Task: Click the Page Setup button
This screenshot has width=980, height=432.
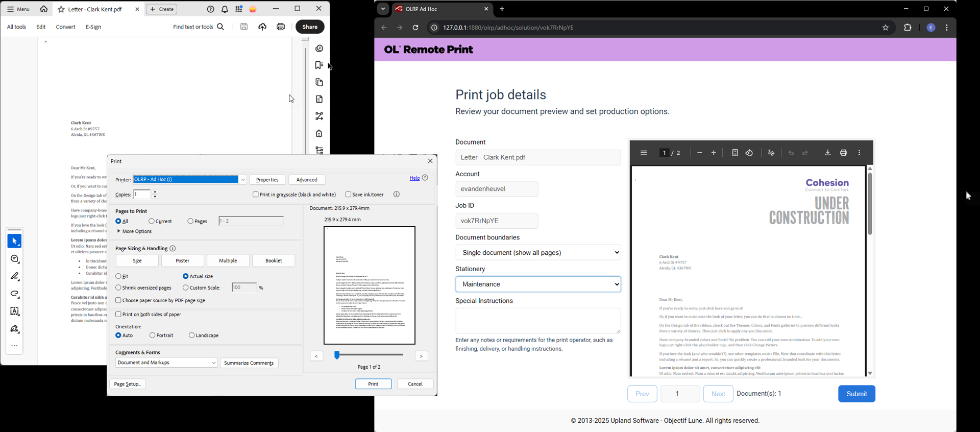Action: (x=128, y=384)
